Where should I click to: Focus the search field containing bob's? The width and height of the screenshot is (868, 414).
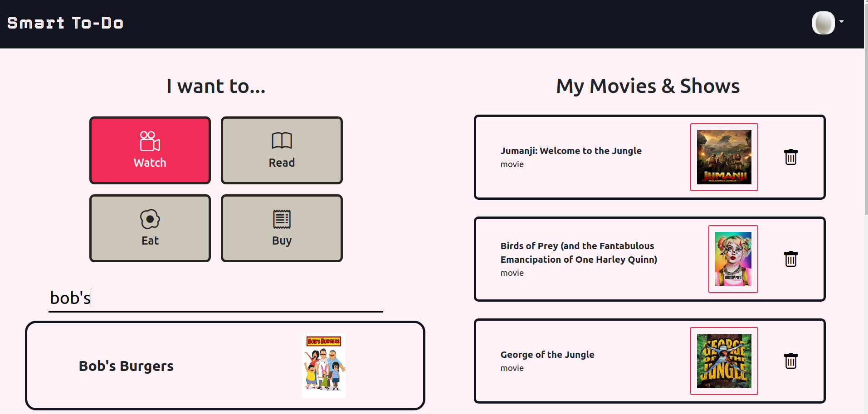tap(216, 298)
